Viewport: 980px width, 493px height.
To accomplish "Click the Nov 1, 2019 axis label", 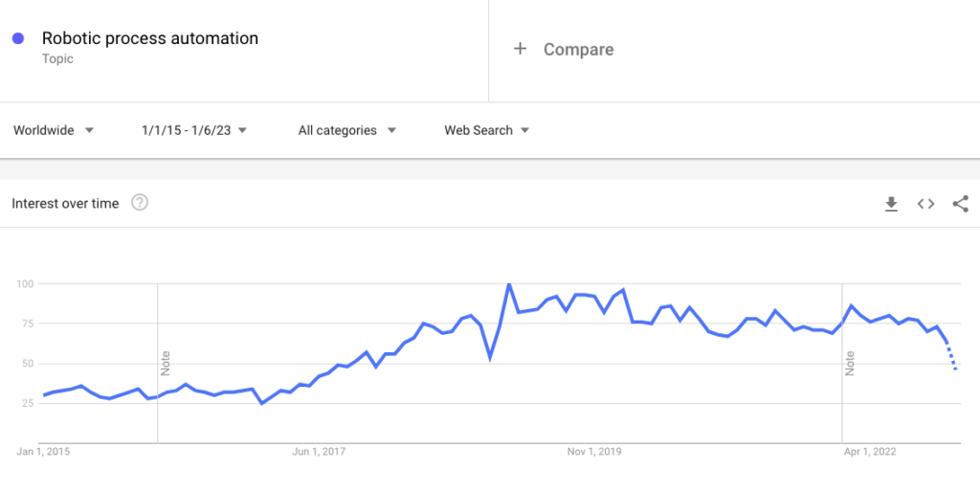I will [x=594, y=452].
